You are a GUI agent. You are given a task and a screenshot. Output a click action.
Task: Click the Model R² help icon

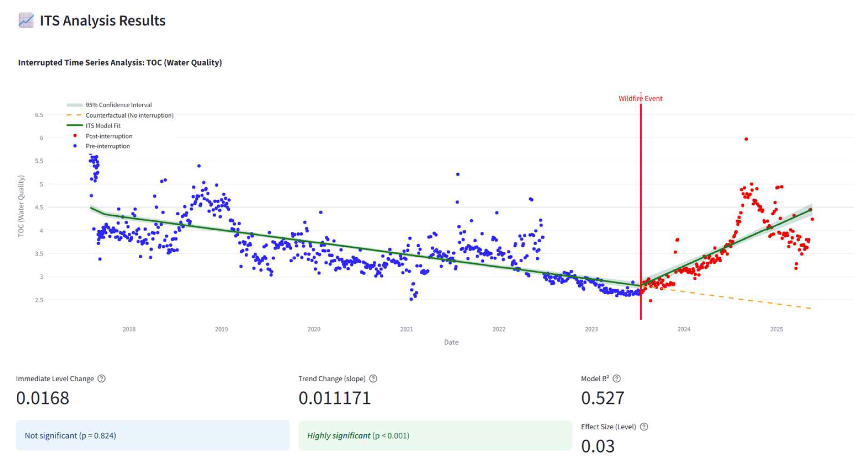pyautogui.click(x=616, y=378)
